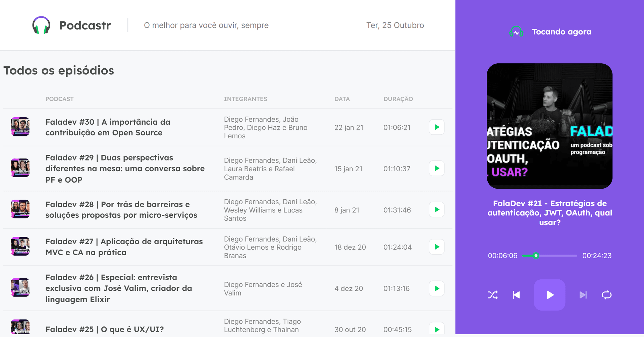Click the date 18 dez 20

tap(350, 247)
